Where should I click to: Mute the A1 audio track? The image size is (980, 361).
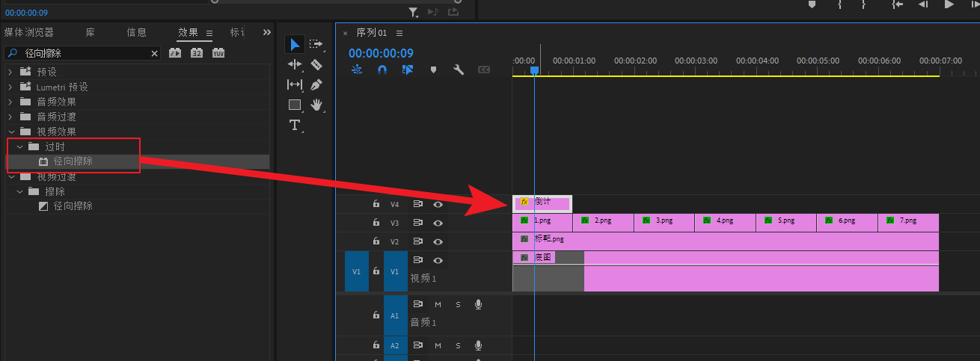coord(438,304)
